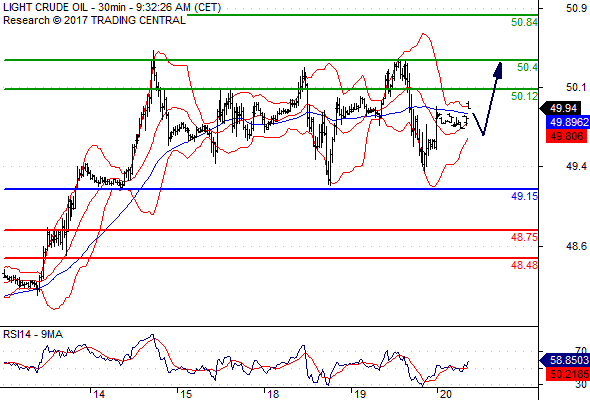Click the RSI 30 level axis label
This screenshot has width=590, height=400.
[581, 385]
